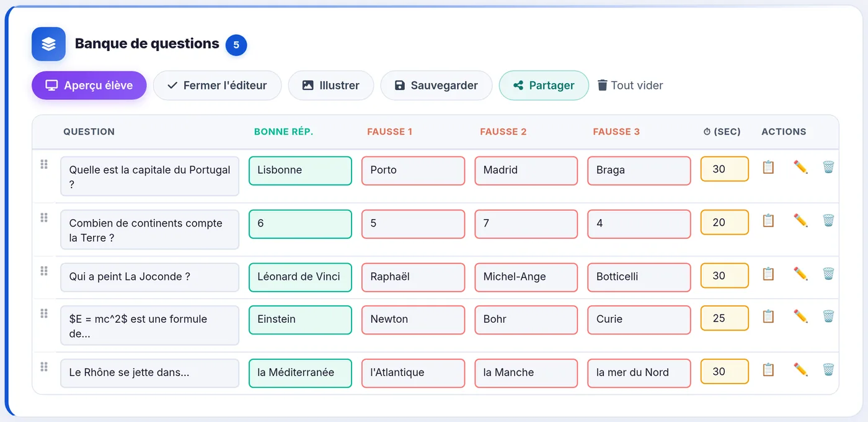Click the (SEC) timer column header
The height and width of the screenshot is (422, 868).
coord(722,132)
